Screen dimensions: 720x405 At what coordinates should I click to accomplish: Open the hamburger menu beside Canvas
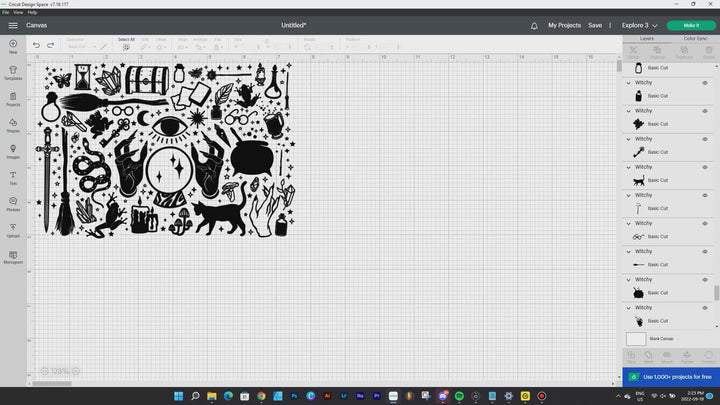click(x=13, y=25)
